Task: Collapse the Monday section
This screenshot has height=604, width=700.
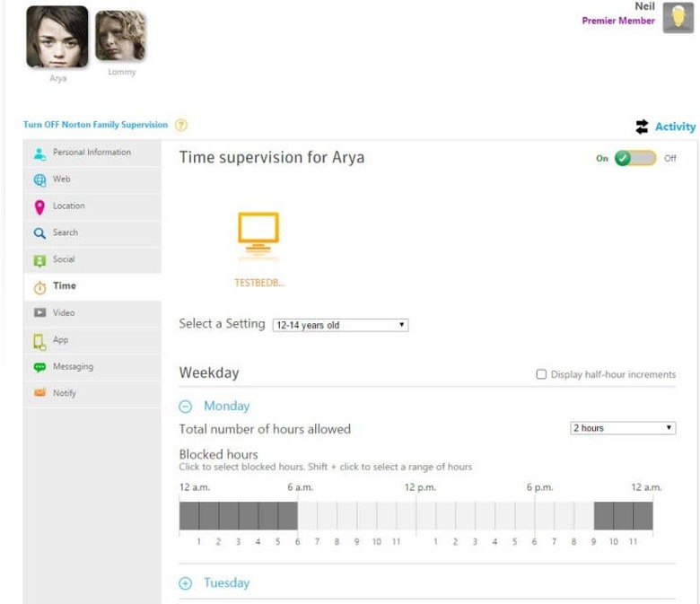Action: tap(186, 407)
